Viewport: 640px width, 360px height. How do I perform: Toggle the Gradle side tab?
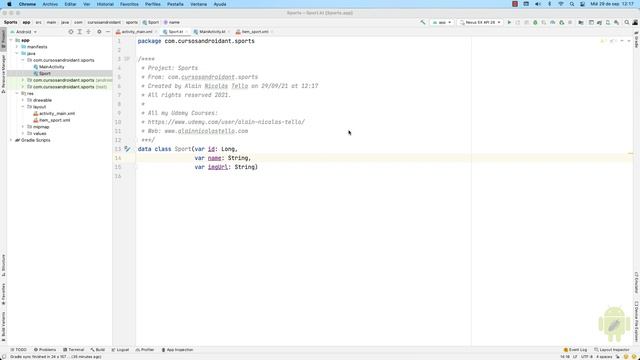(x=636, y=40)
